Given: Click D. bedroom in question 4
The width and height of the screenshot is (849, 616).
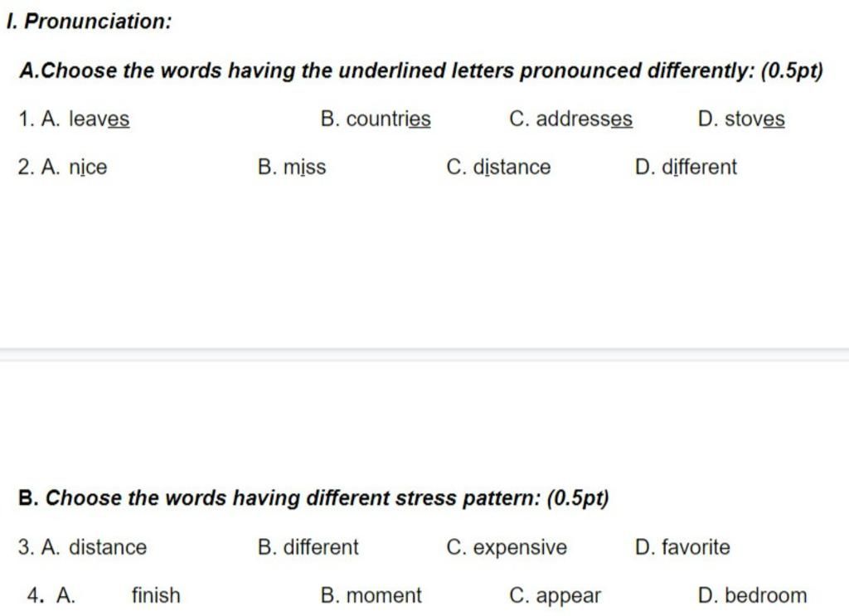Looking at the screenshot, I should coord(752,595).
